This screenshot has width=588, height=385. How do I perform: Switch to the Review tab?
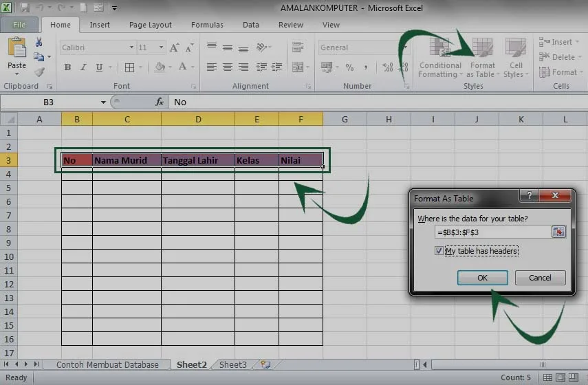[x=291, y=25]
